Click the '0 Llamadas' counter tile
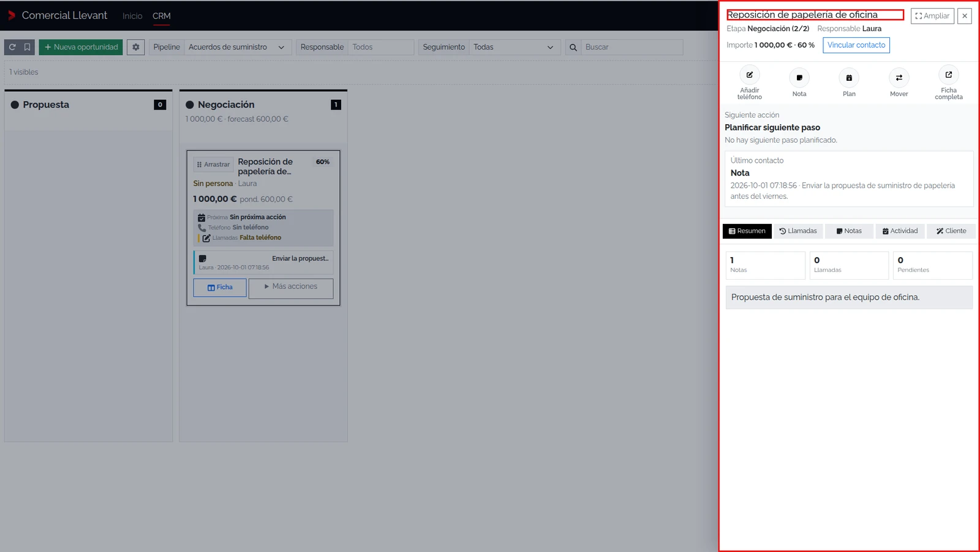 click(849, 266)
